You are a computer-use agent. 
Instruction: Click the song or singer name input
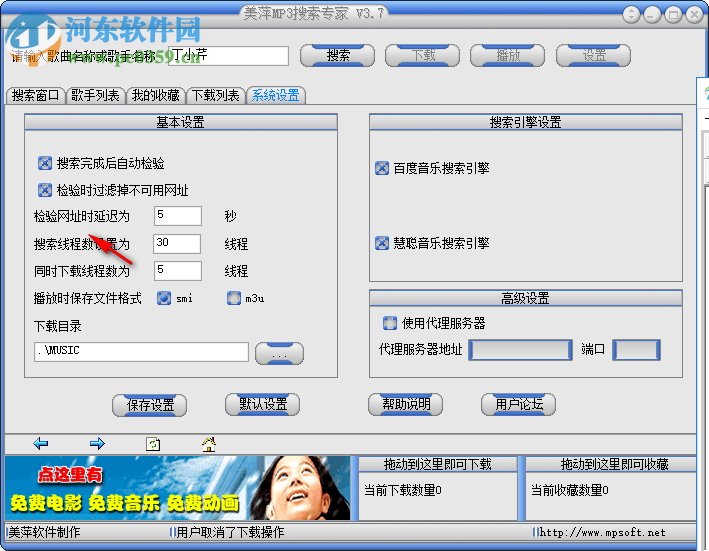[229, 56]
